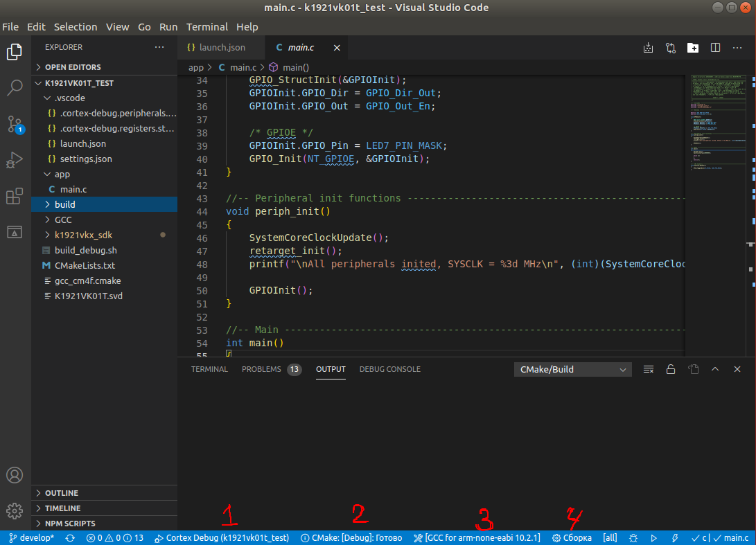Open the Accounts menu icon
This screenshot has width=756, height=545.
coord(15,475)
